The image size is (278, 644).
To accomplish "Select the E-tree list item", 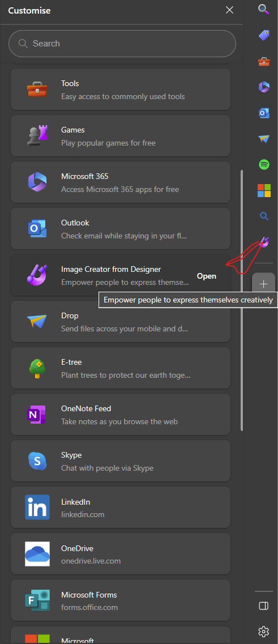I will tap(121, 368).
